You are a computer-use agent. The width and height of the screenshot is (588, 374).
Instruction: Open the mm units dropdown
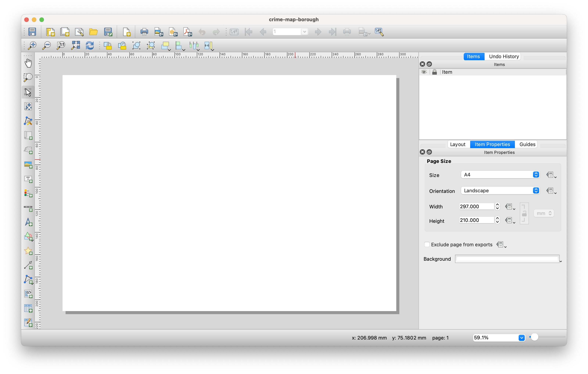(x=543, y=213)
